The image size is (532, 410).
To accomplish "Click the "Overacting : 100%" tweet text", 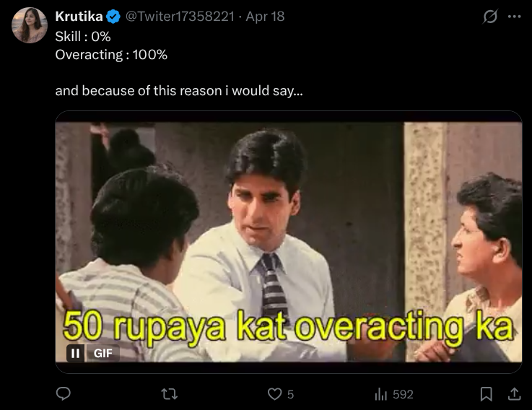I will coord(111,54).
